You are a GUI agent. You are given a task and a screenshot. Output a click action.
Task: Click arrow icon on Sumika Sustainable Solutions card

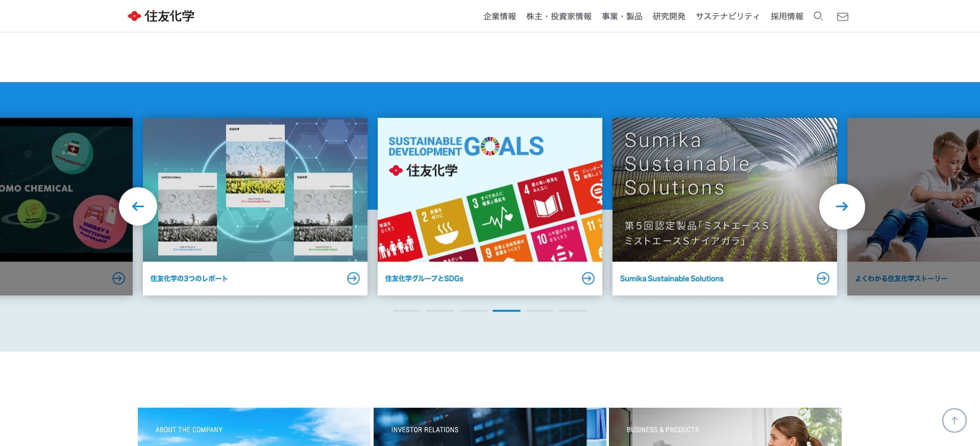tap(823, 278)
